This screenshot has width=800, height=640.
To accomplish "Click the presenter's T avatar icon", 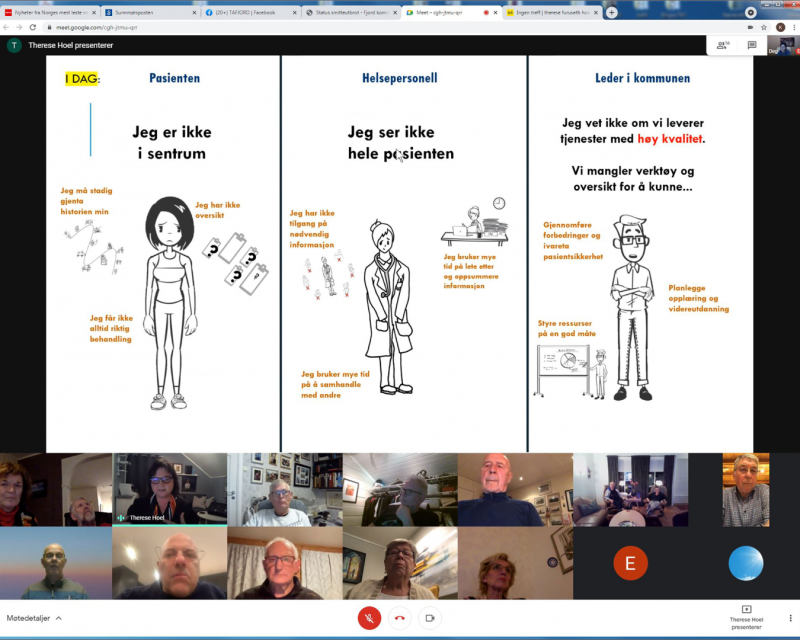I will pyautogui.click(x=14, y=45).
